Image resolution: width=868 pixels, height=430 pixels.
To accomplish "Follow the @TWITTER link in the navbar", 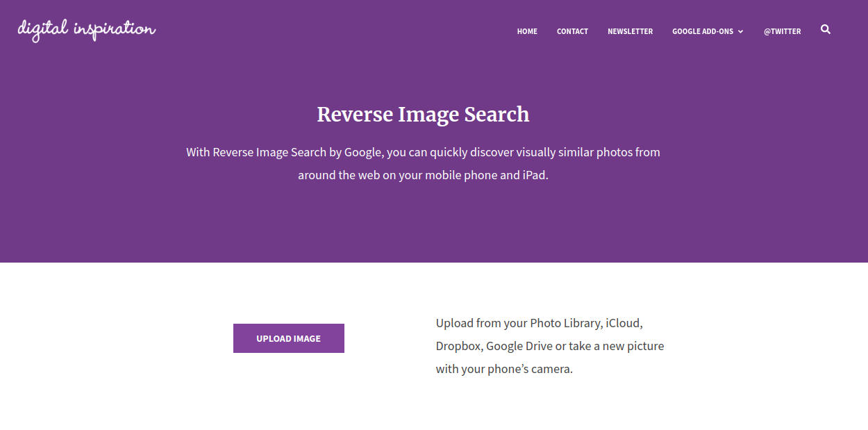I will 782,31.
